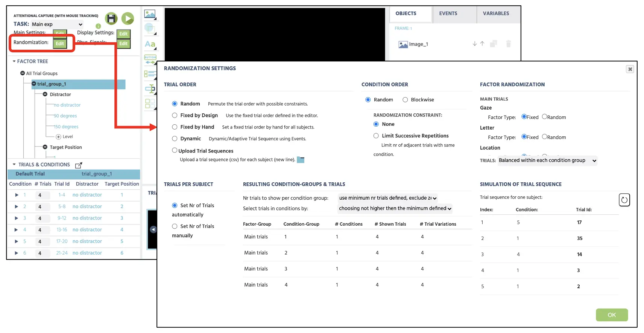Collapse the FACTOR TREE section

(x=14, y=61)
